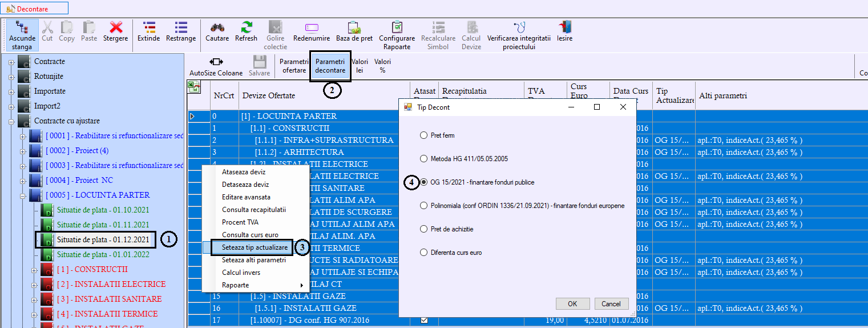Click the Iesire exit icon
Viewport: 868px width, 328px height.
point(564,31)
